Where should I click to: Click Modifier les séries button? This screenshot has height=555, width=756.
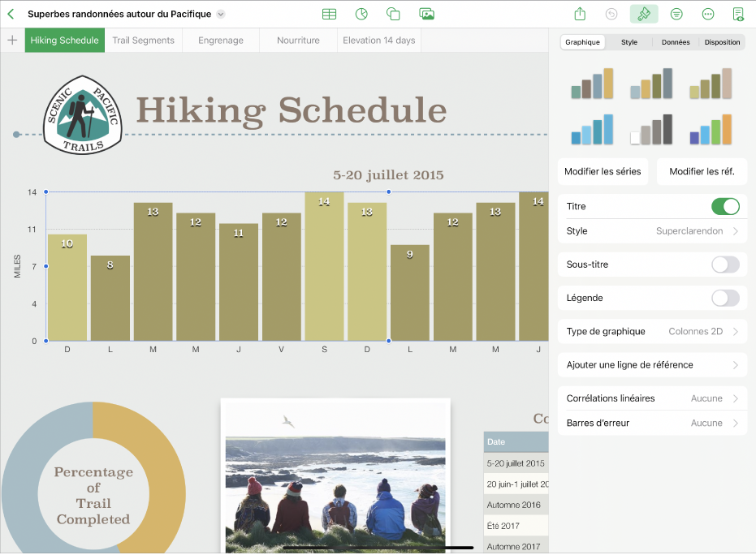603,171
